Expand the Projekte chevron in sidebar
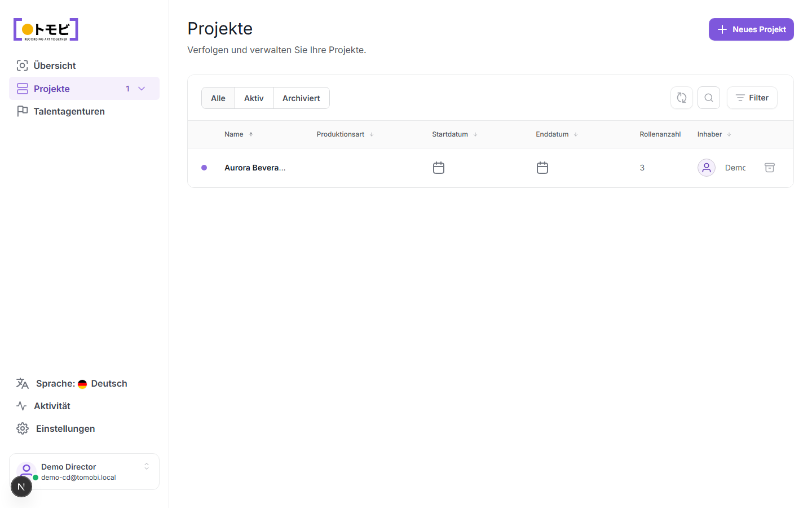This screenshot has height=508, width=812. pyautogui.click(x=142, y=89)
